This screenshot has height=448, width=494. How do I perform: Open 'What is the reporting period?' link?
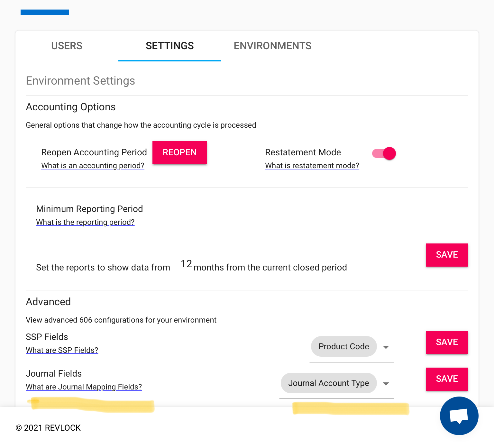point(85,222)
